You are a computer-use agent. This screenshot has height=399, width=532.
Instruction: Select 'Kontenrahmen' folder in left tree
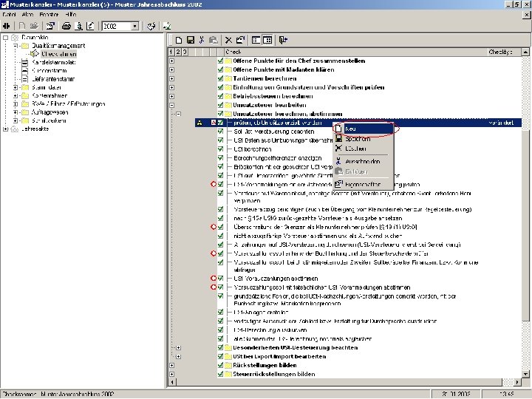coord(50,95)
